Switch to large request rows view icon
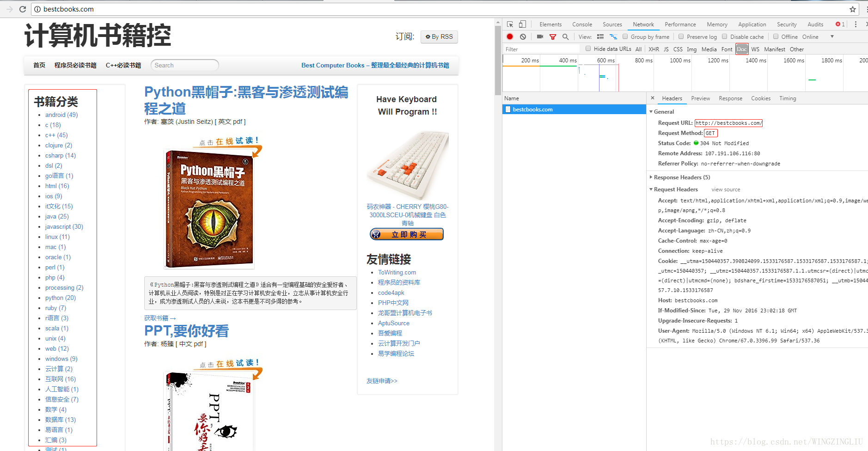The image size is (868, 451). tap(600, 37)
